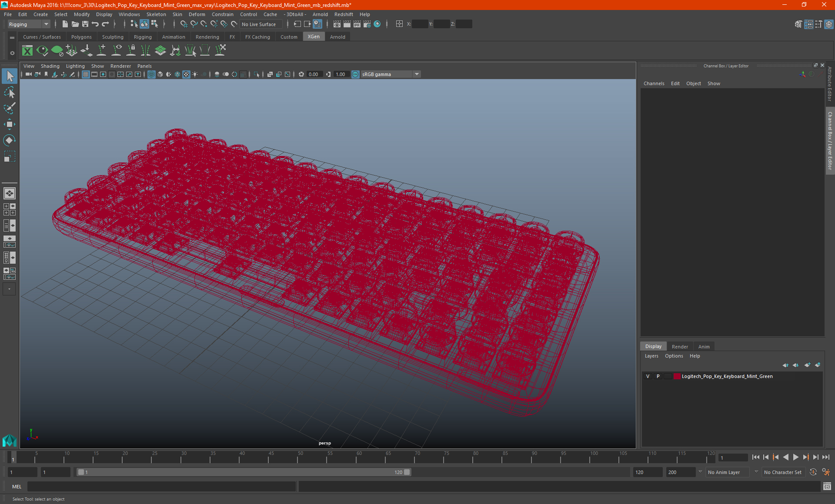Click the XGen clear preview leaf icon
This screenshot has width=835, height=504.
[x=57, y=51]
